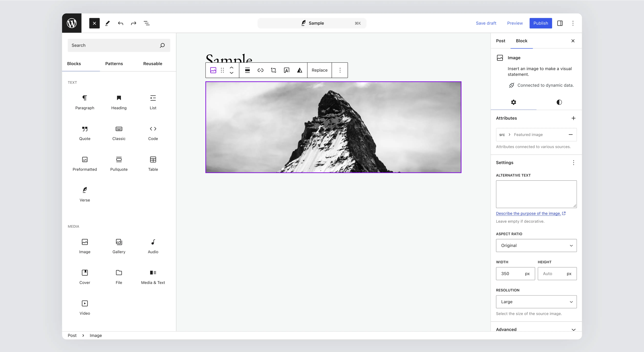The height and width of the screenshot is (352, 644).
Task: Open Describe the purpose of the image link
Action: click(x=528, y=213)
